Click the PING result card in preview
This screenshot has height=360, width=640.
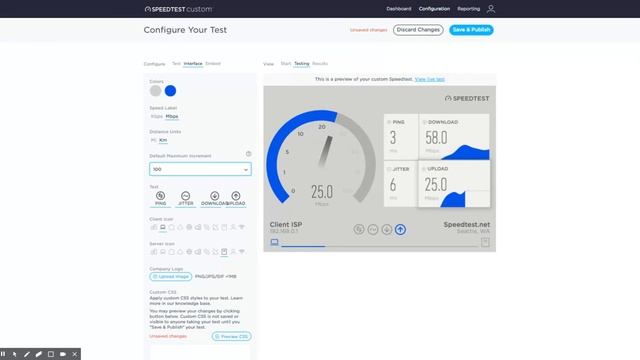tap(401, 137)
